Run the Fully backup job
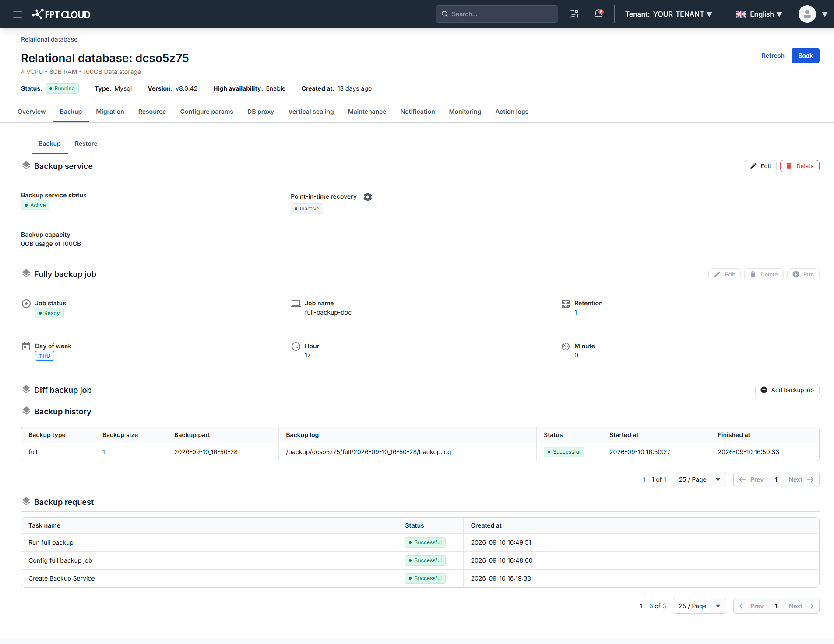 803,274
